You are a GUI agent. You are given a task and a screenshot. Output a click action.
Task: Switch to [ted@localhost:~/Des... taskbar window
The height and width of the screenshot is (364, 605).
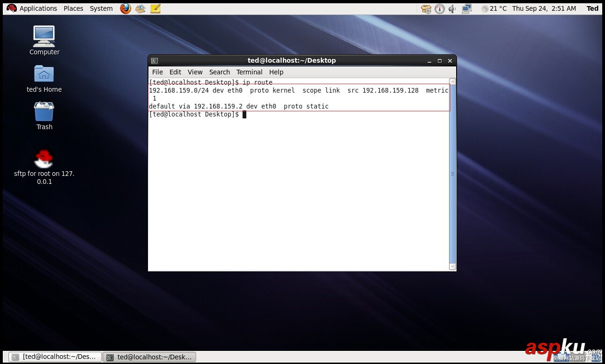tap(56, 357)
